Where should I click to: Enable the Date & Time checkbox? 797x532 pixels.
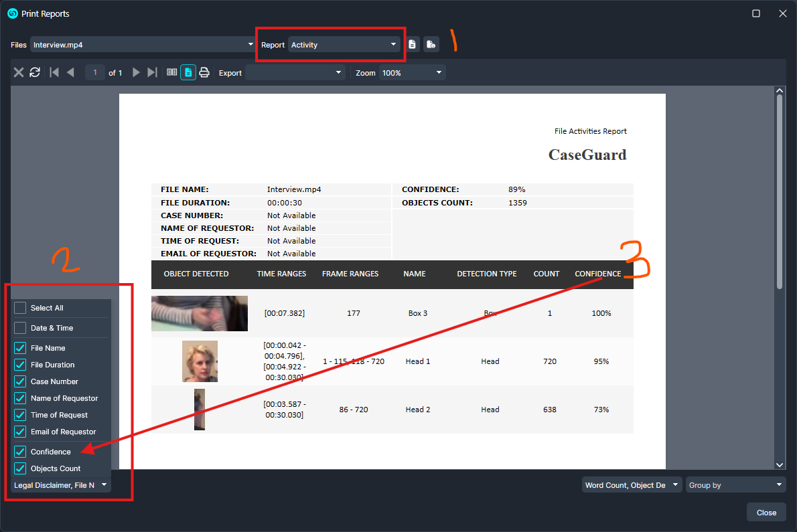pos(21,328)
